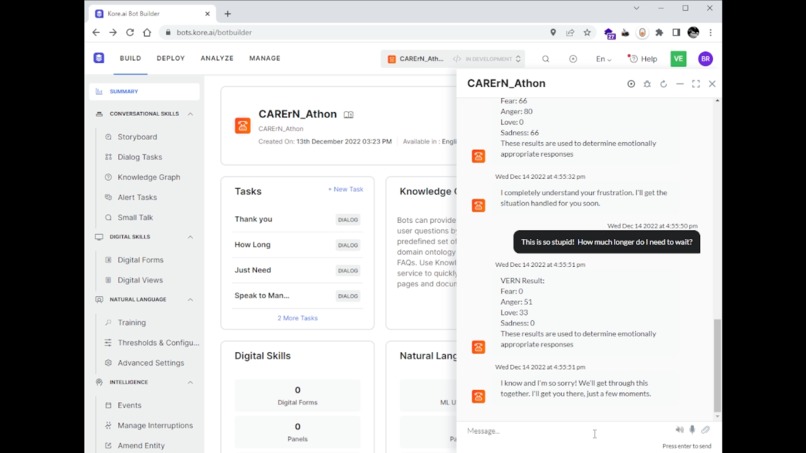Screen dimensions: 806x453
Task: Open a new browser tab
Action: click(228, 14)
